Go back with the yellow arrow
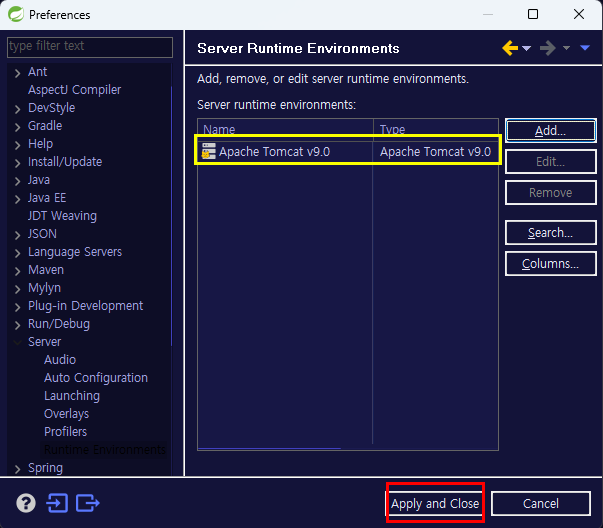 pyautogui.click(x=510, y=48)
